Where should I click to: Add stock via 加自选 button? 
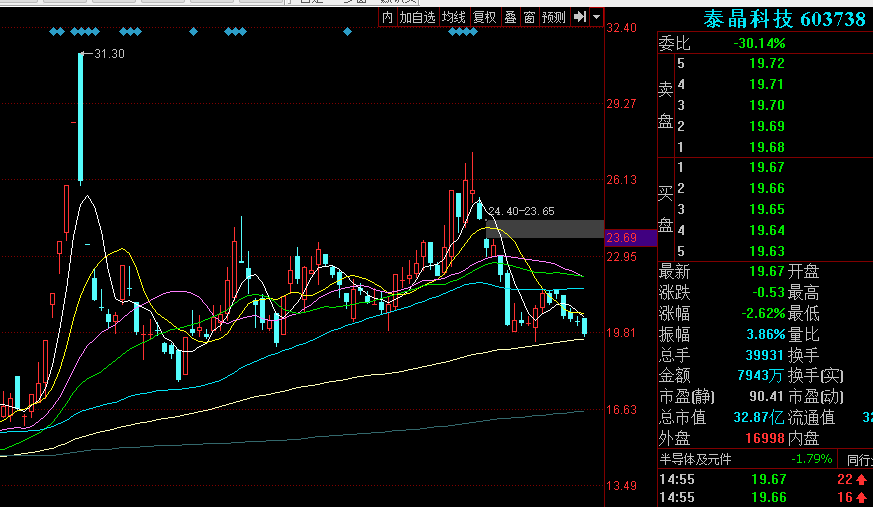(x=417, y=17)
